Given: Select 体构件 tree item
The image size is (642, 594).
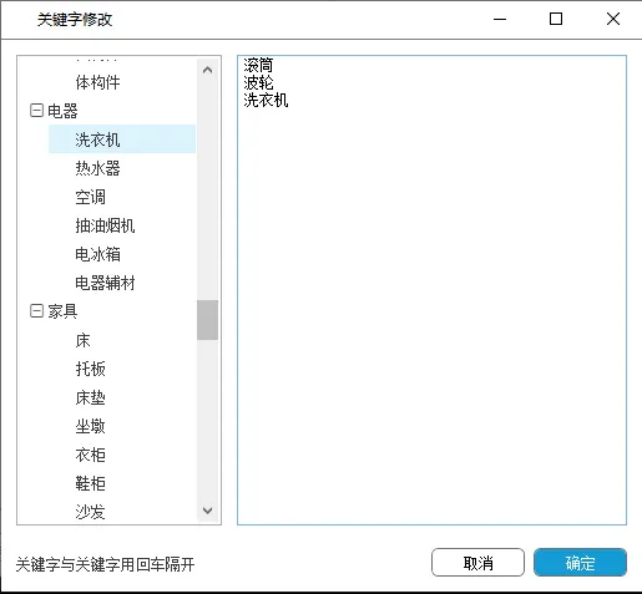Looking at the screenshot, I should coord(98,82).
